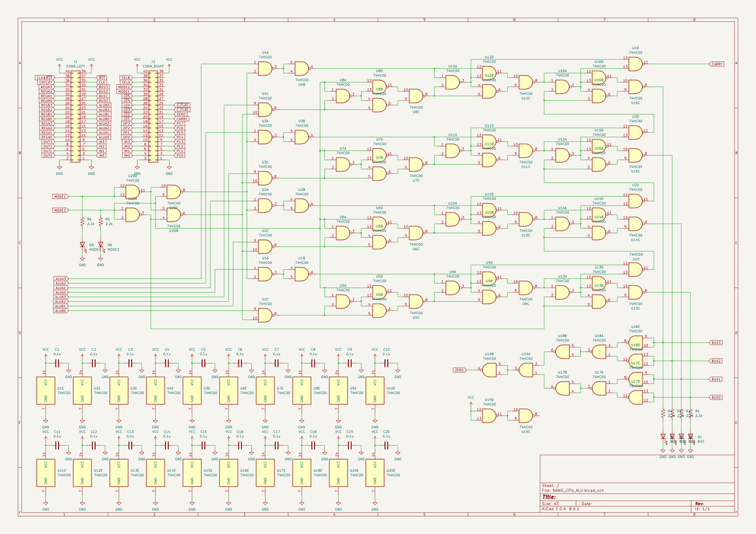Click the ZERO input label
Viewport: 756px width, 534px height.
pos(459,368)
